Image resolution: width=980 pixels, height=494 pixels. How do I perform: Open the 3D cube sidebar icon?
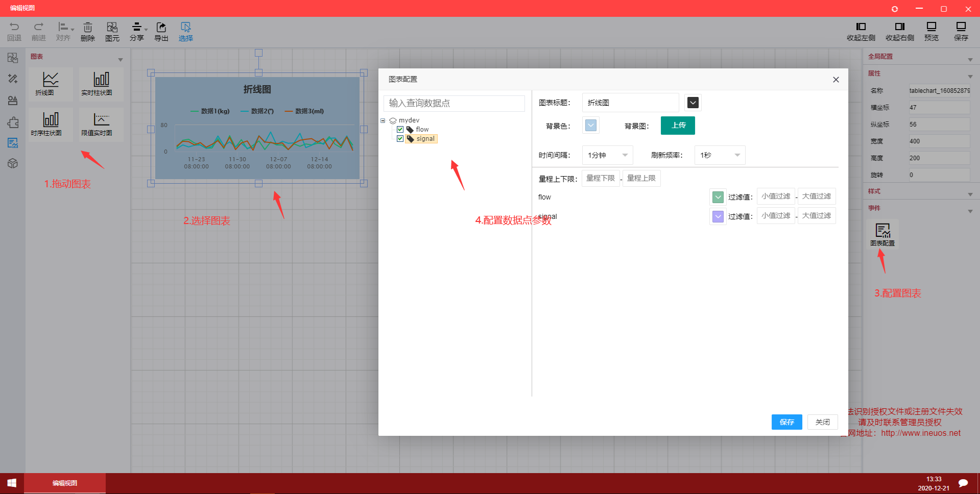coord(13,163)
